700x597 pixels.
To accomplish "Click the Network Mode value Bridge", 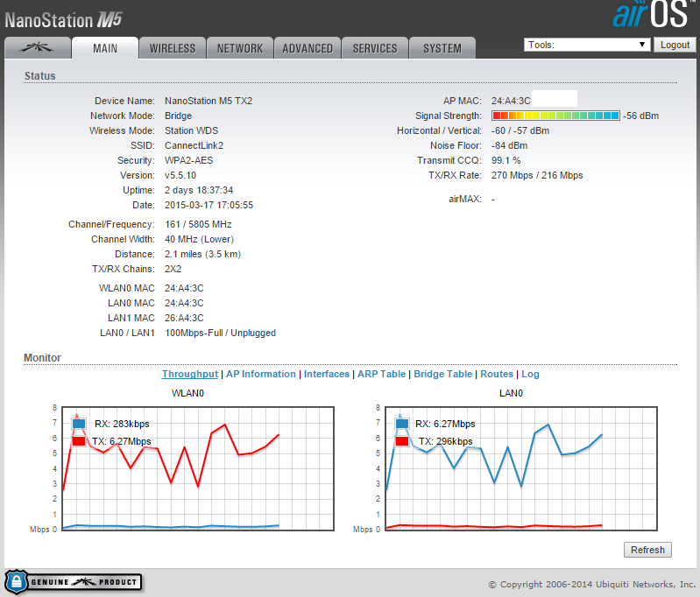I will pyautogui.click(x=178, y=116).
